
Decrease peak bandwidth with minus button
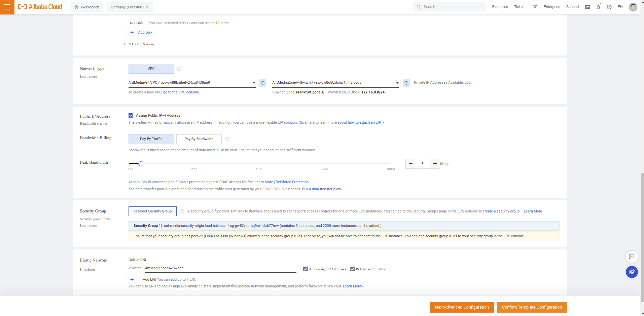click(410, 164)
